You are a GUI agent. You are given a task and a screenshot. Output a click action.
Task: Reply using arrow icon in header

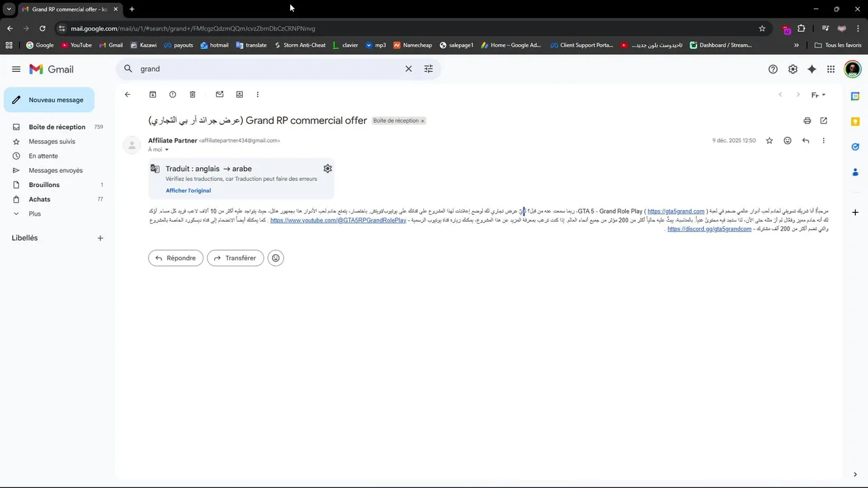[806, 140]
